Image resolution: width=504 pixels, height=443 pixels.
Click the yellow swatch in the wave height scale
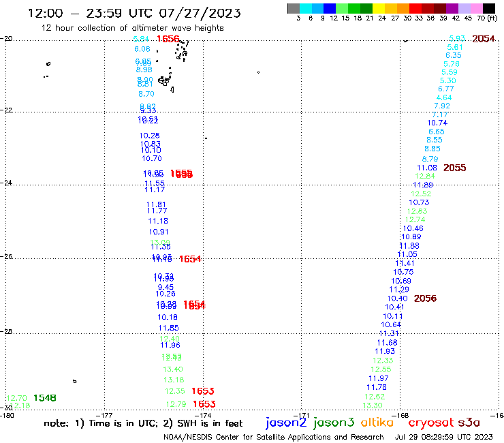coord(379,8)
